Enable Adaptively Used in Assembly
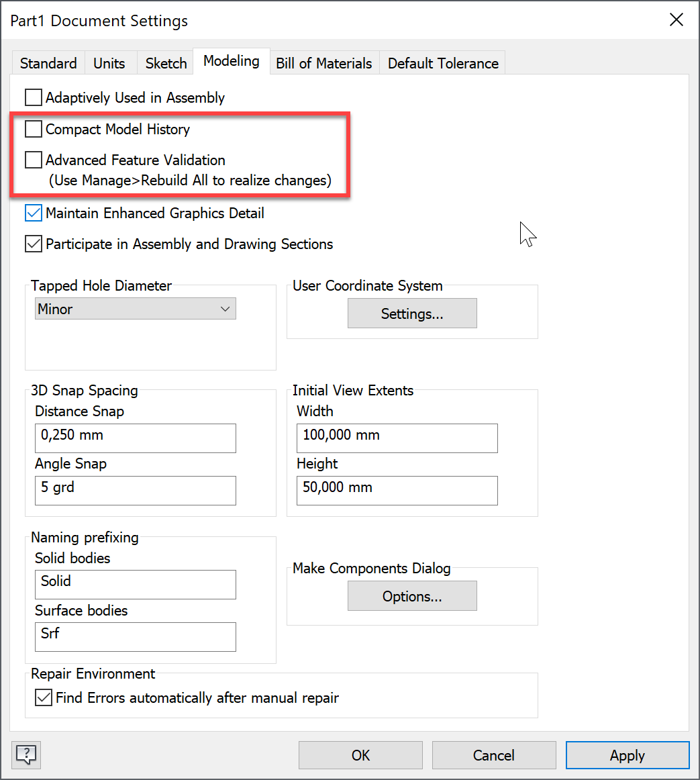Screen dimensions: 700x780 tap(33, 97)
